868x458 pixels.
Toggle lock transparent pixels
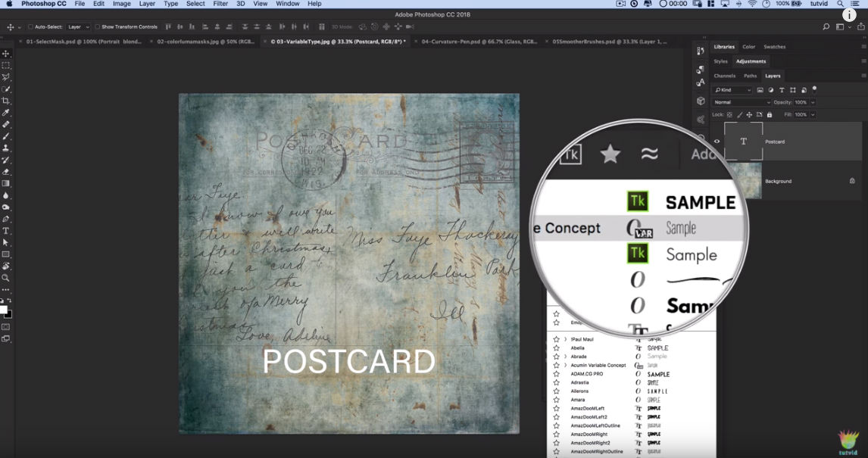pos(729,114)
